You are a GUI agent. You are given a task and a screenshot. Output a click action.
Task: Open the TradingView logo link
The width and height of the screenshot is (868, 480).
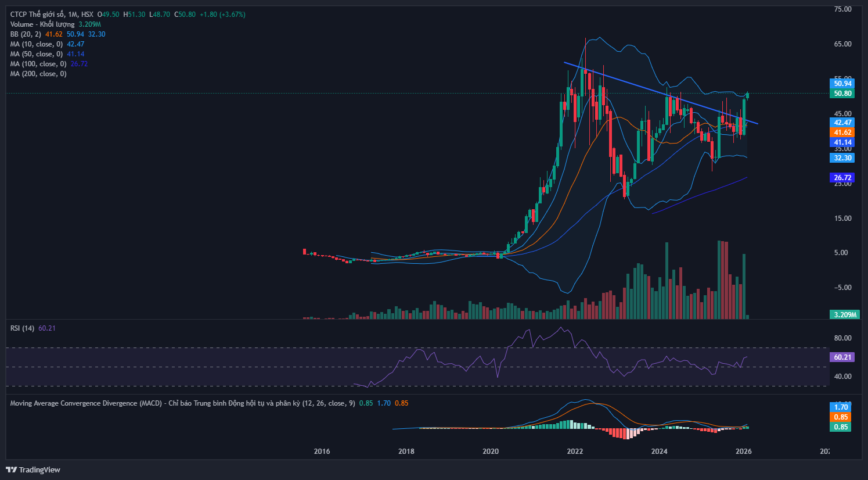coord(33,470)
